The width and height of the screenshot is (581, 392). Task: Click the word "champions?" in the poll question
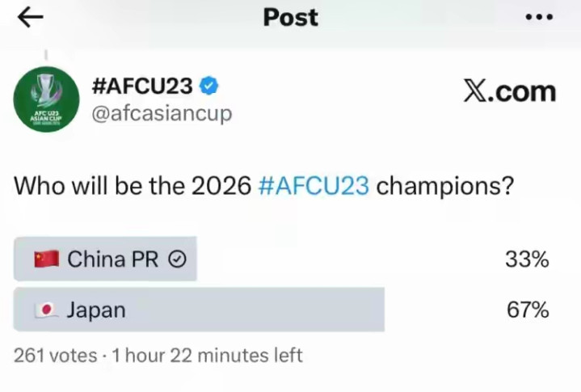click(x=445, y=185)
